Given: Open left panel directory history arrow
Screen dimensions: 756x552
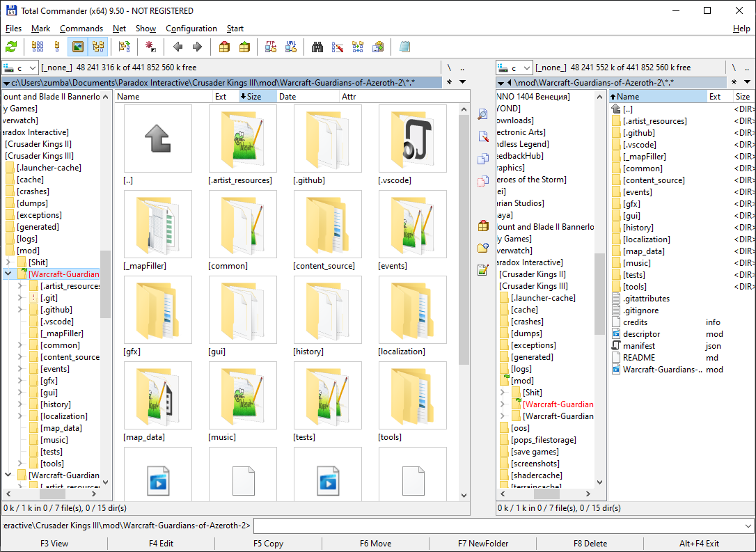Looking at the screenshot, I should pos(462,82).
